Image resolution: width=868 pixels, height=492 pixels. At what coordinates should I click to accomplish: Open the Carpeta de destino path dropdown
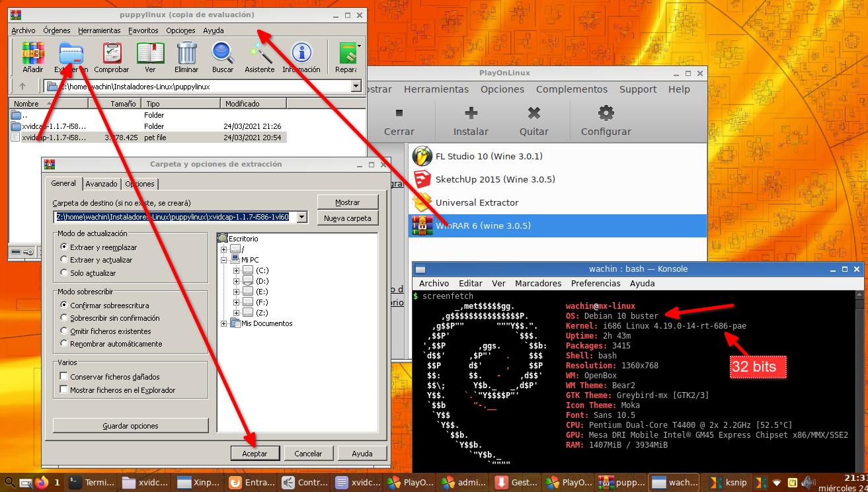coord(302,217)
